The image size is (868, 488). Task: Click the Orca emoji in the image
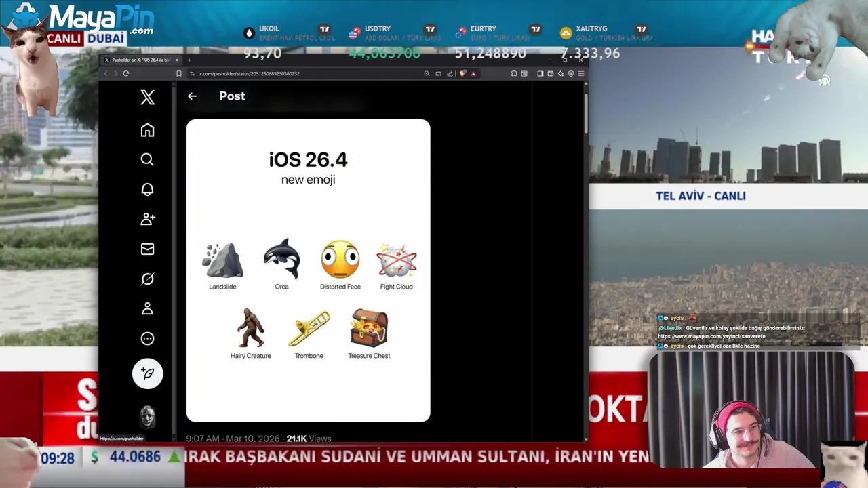coord(281,259)
